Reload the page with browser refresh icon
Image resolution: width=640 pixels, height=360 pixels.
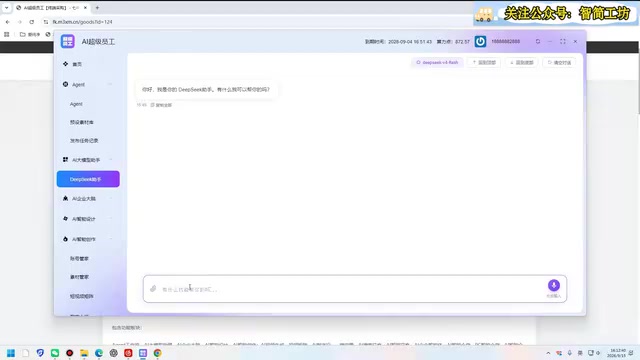31,22
